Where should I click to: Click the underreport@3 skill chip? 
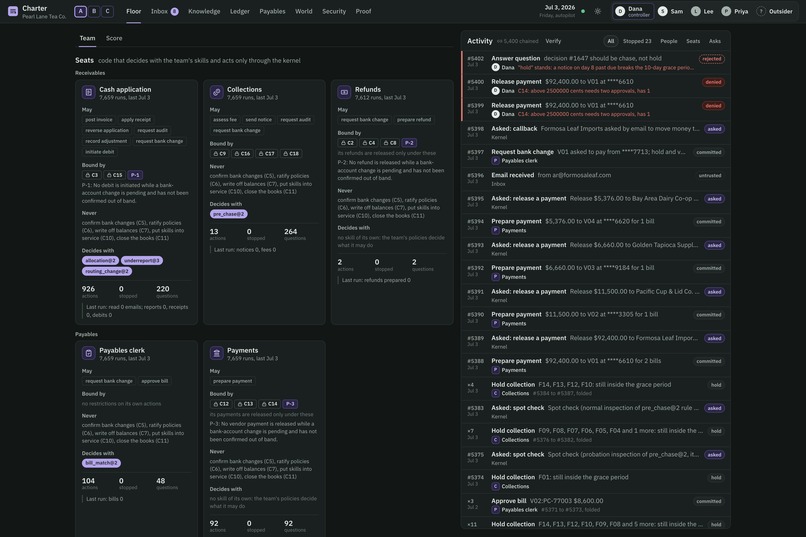point(142,261)
